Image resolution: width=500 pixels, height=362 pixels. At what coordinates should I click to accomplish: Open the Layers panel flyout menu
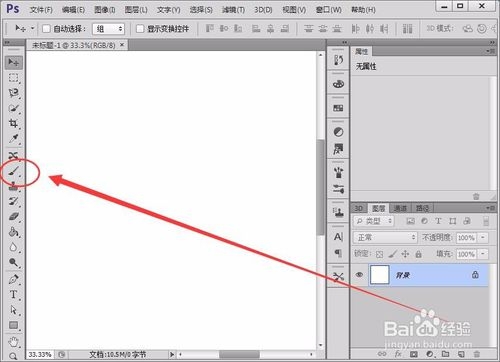pos(490,208)
